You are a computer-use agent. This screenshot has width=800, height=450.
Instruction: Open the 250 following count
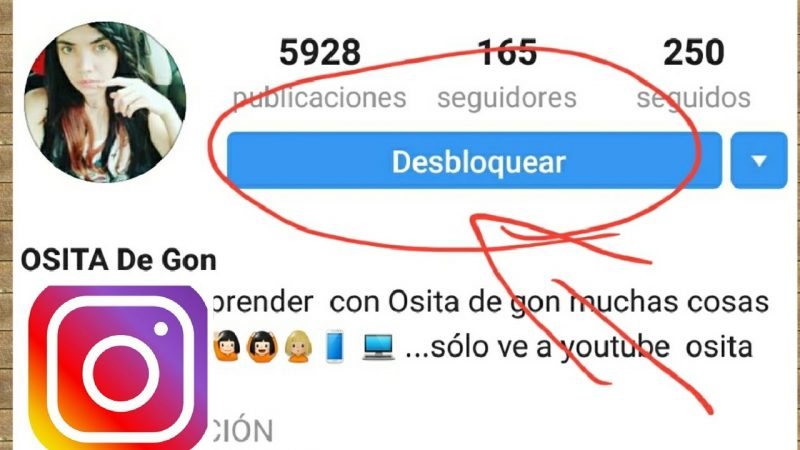693,52
